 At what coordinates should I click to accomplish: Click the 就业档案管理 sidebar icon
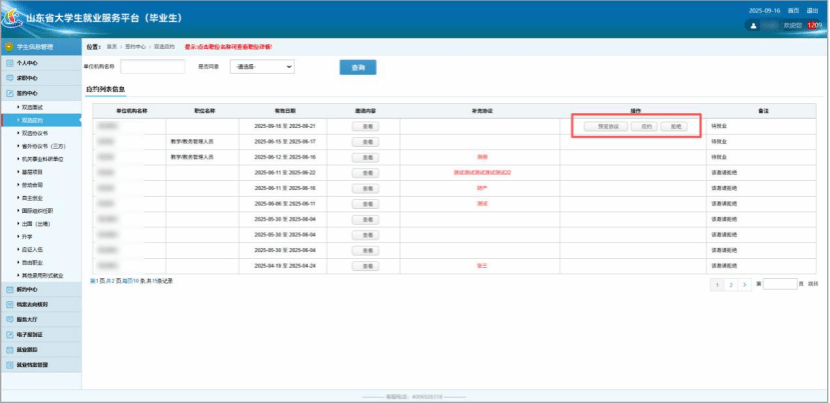pyautogui.click(x=9, y=365)
